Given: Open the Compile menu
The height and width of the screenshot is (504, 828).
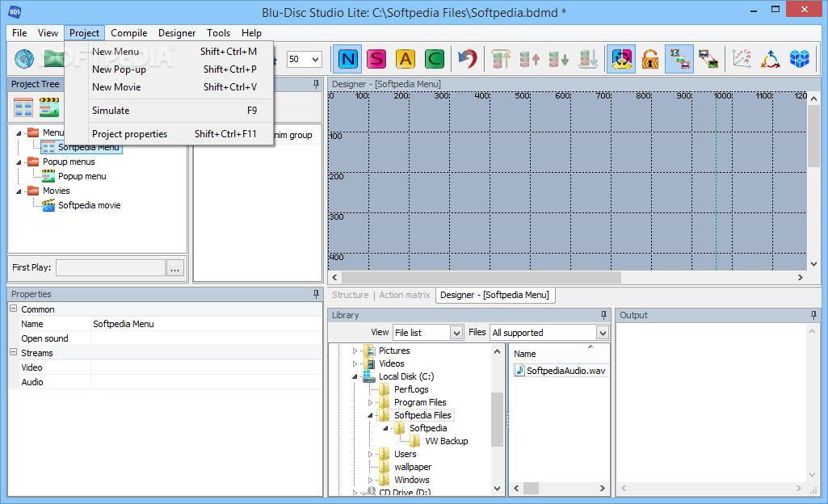Looking at the screenshot, I should (x=129, y=33).
